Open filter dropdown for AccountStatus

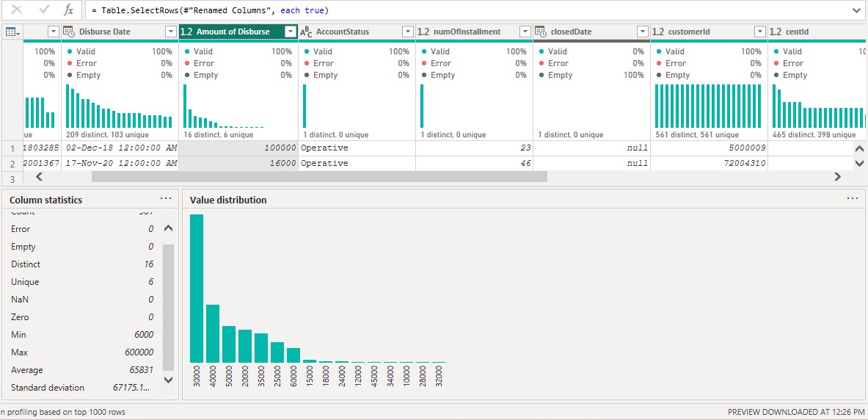(407, 32)
